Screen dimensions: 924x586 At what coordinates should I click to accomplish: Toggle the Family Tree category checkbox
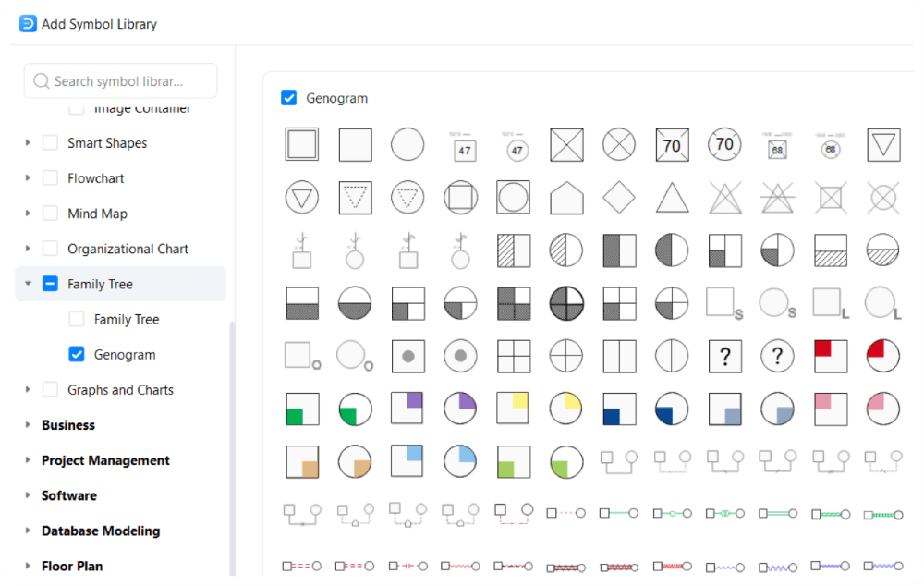pos(50,284)
